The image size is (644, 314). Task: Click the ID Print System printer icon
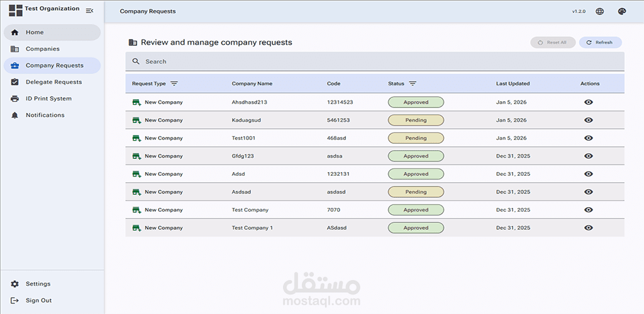(14, 99)
